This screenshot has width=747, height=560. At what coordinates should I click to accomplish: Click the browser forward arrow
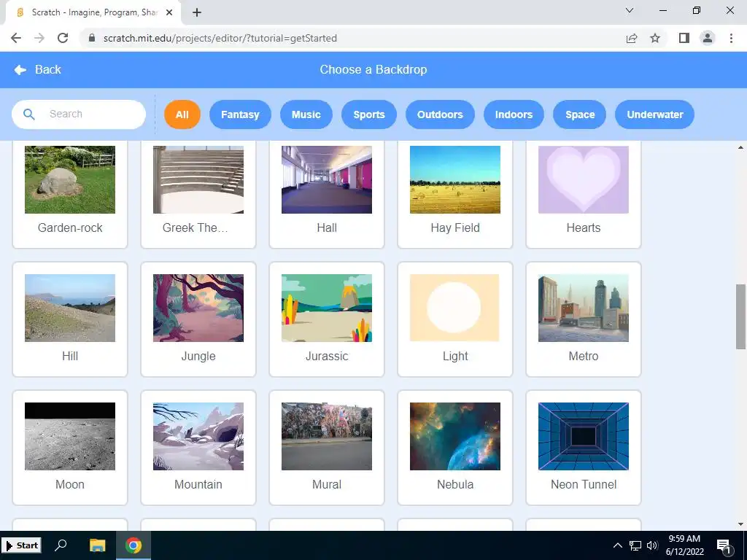pos(39,38)
